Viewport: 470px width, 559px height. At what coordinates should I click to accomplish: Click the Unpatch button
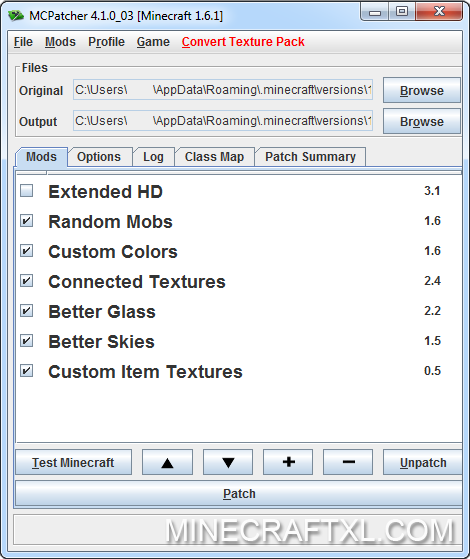(423, 462)
